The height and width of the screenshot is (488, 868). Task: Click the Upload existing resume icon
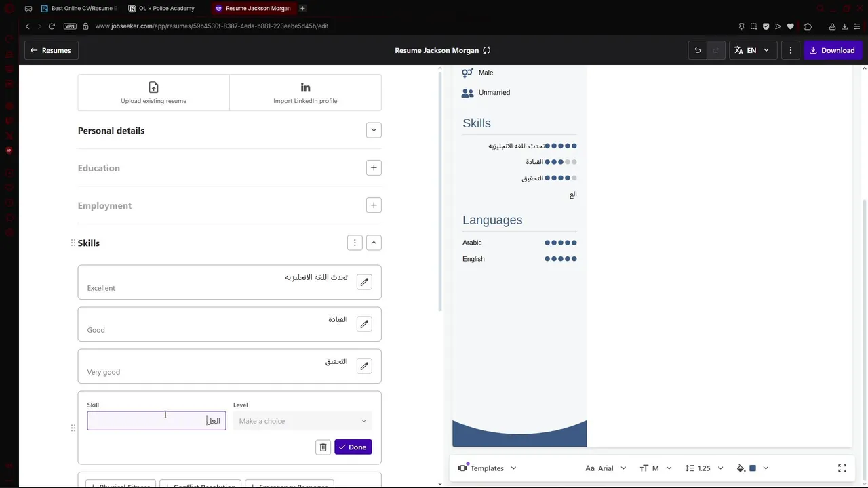tap(153, 87)
